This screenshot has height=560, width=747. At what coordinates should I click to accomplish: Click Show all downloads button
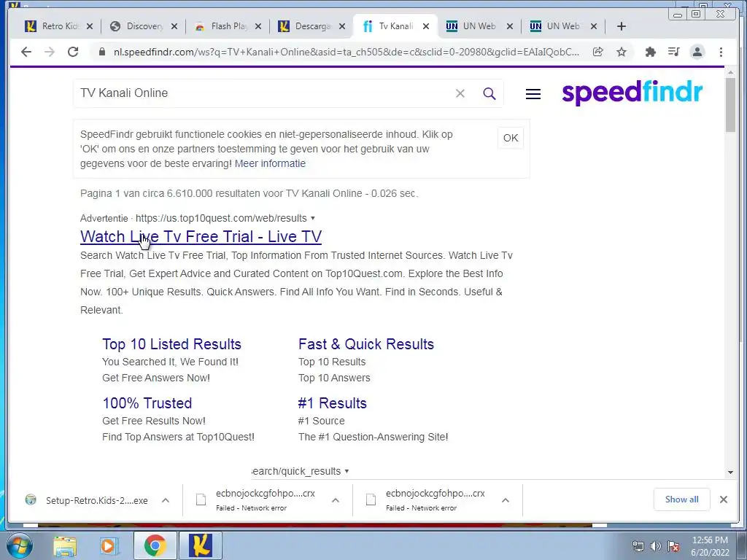(x=682, y=499)
